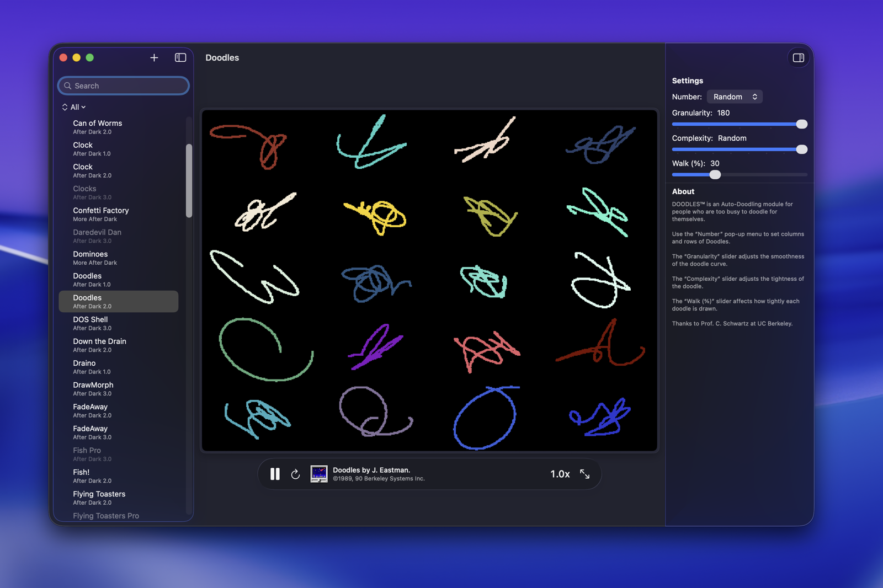
Task: Click the Doodles window title
Action: coord(222,58)
